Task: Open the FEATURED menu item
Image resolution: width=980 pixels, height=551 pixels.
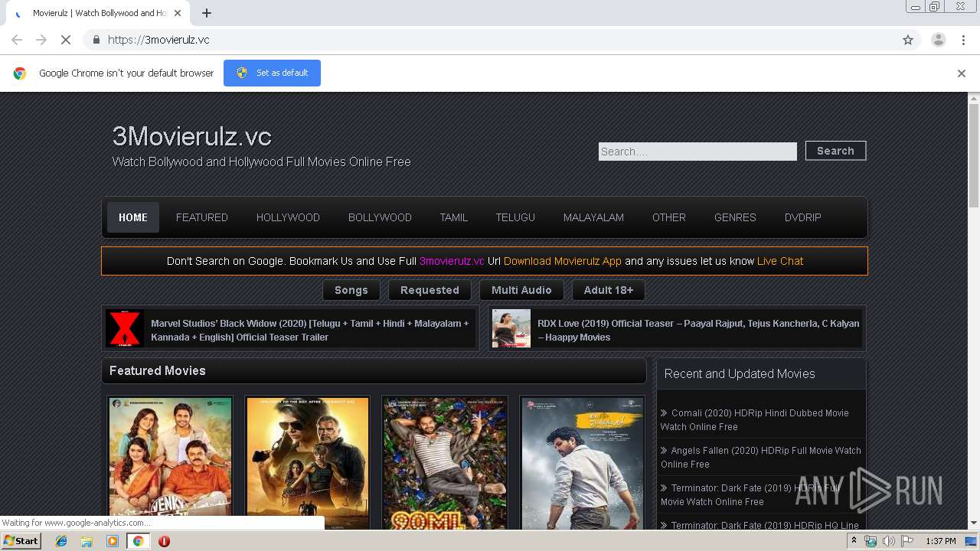Action: [202, 217]
